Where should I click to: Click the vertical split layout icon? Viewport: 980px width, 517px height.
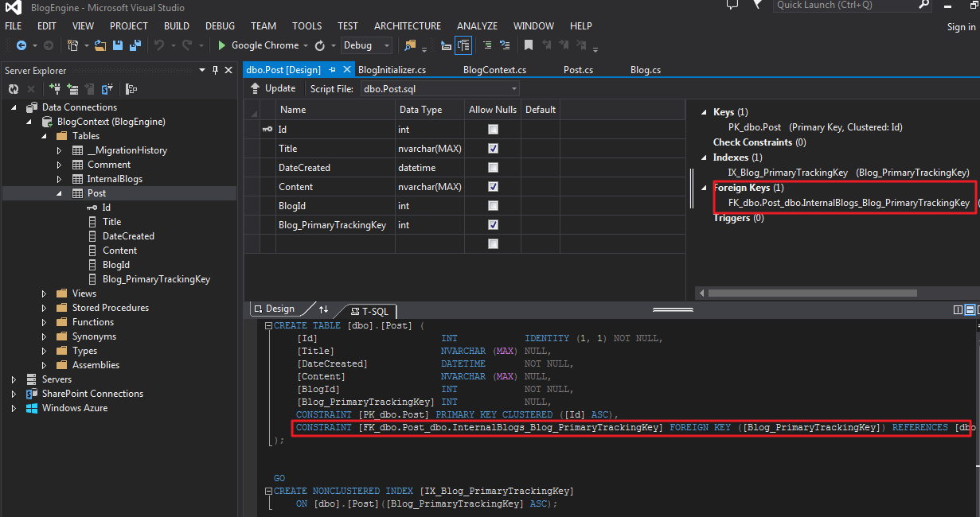point(959,310)
